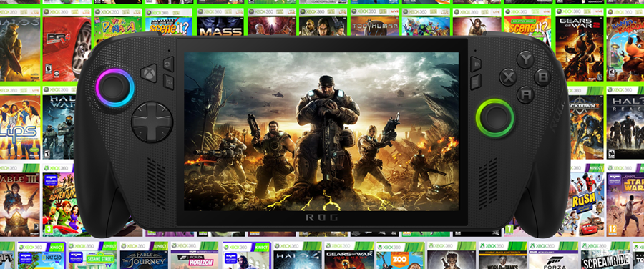Image resolution: width=644 pixels, height=269 pixels.
Task: Select the Mass Effect game cover
Action: pyautogui.click(x=220, y=21)
